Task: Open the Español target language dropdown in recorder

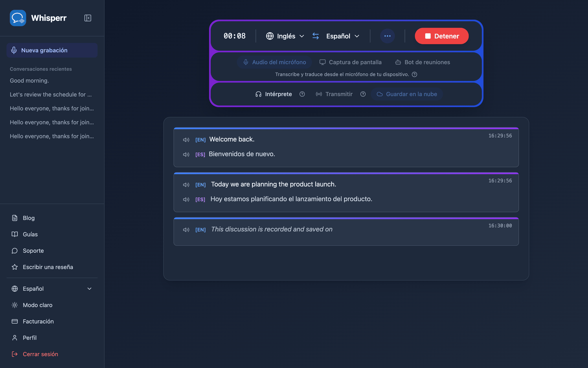Action: pyautogui.click(x=343, y=36)
